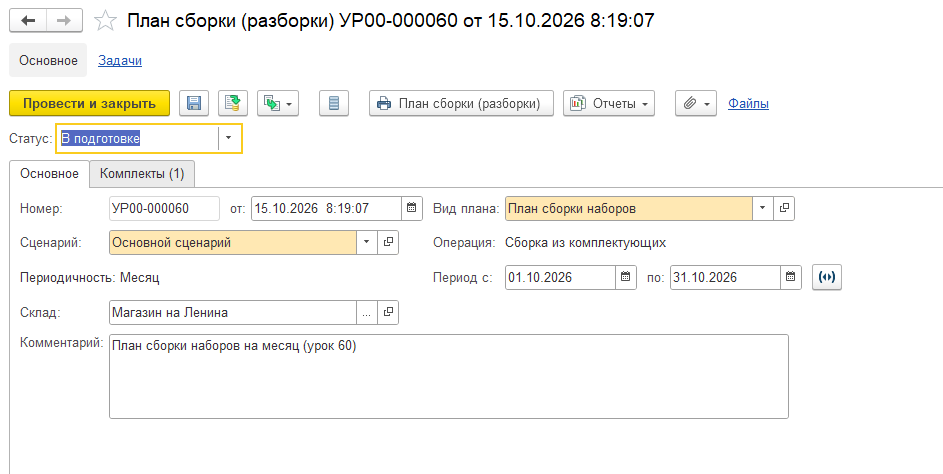This screenshot has width=943, height=474.
Task: Click the select period button icon
Action: pyautogui.click(x=827, y=277)
